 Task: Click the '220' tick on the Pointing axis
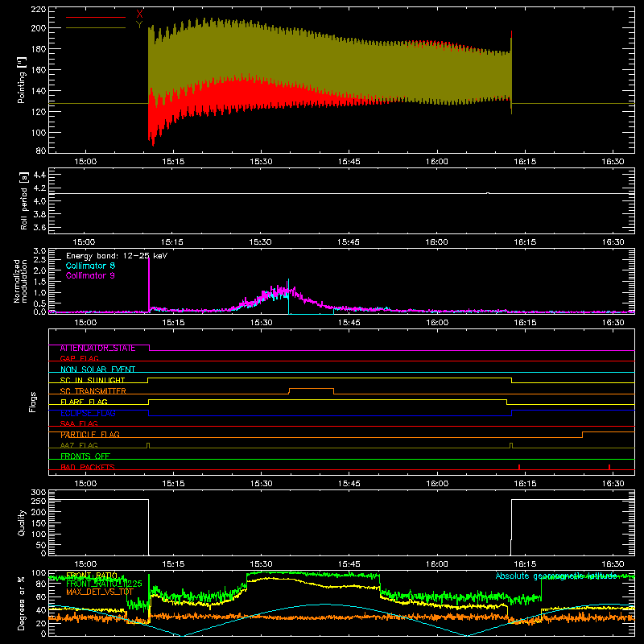pos(39,9)
